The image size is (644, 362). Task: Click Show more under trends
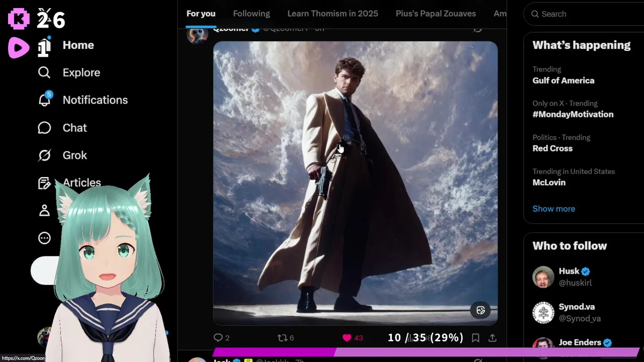point(553,209)
